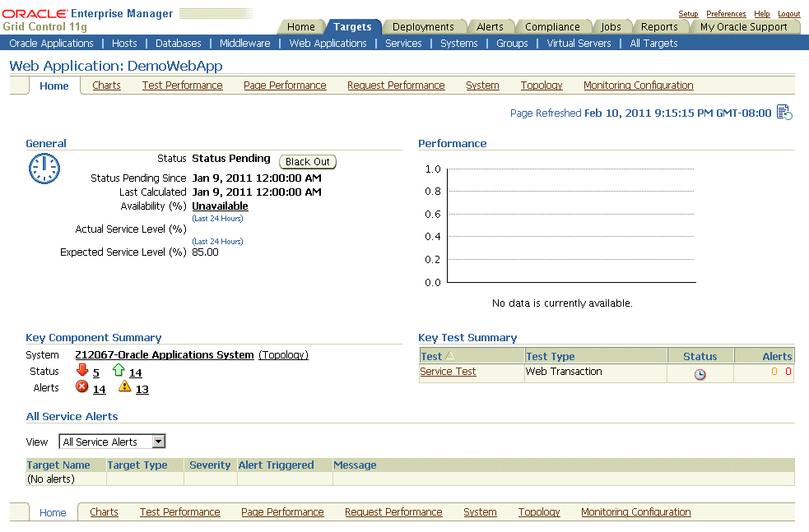Click Service Test pending status clock icon
Viewport: 809px width, 532px height.
[700, 374]
